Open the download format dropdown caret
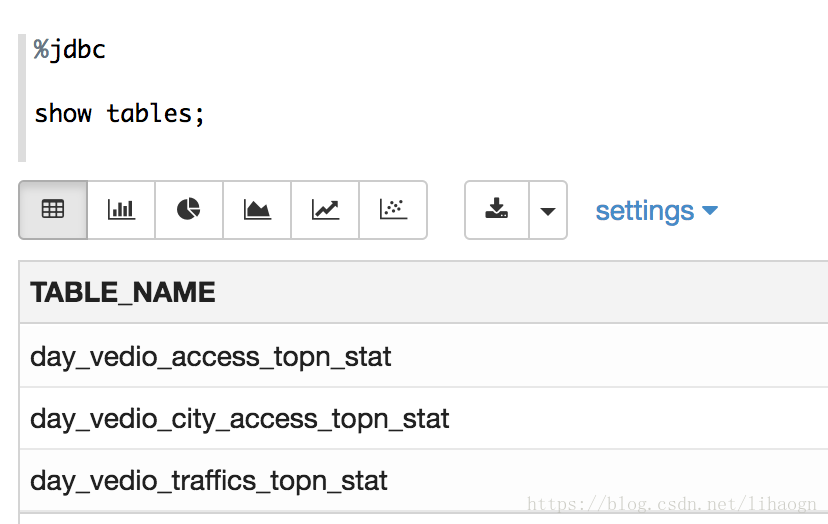Screen dimensions: 828x524 coord(548,210)
